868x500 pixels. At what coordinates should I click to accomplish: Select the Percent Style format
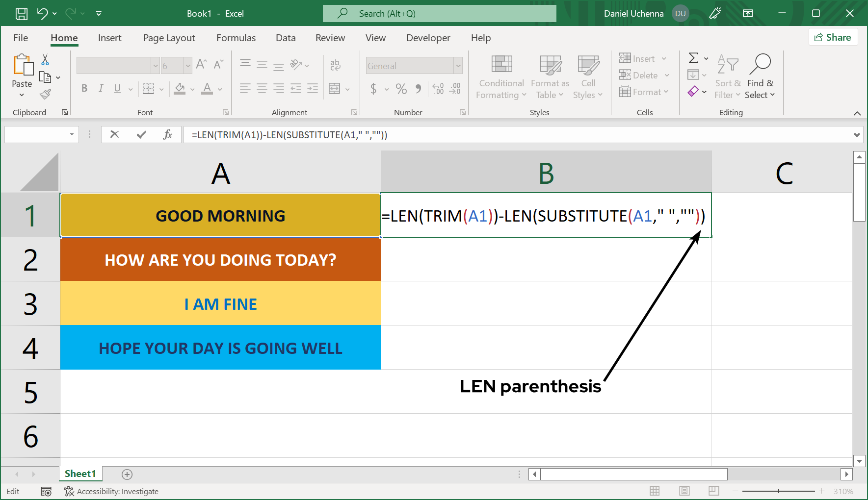[401, 89]
